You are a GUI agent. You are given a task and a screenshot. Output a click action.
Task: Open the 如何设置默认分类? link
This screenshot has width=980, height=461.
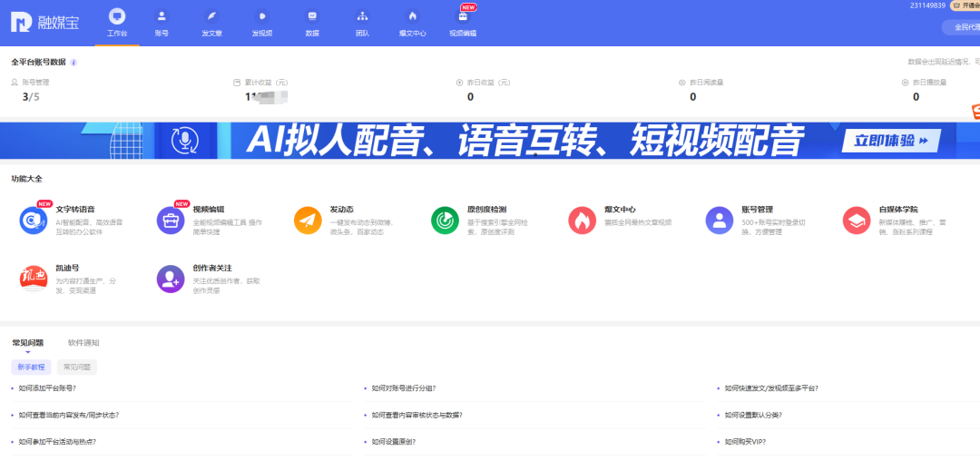753,415
